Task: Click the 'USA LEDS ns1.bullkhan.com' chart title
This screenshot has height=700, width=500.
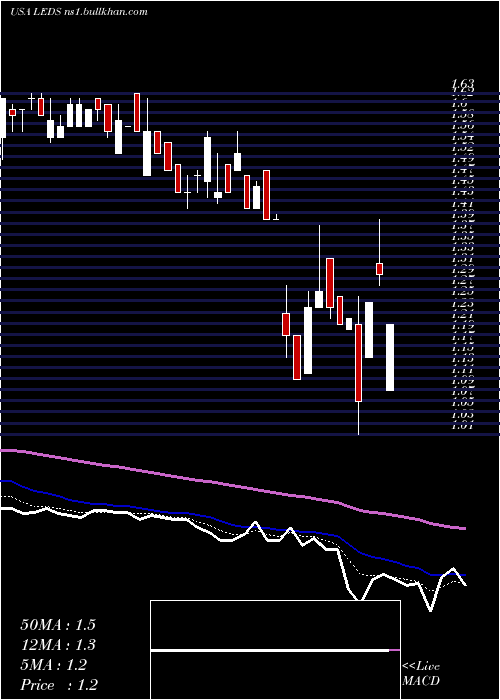Action: tap(79, 12)
